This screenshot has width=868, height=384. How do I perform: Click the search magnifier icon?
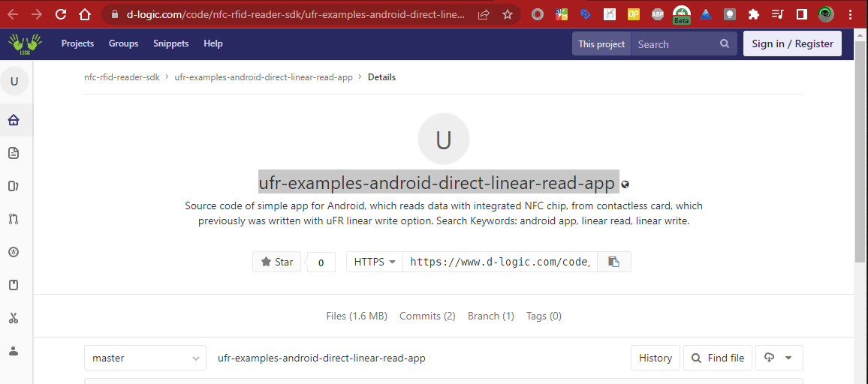725,43
